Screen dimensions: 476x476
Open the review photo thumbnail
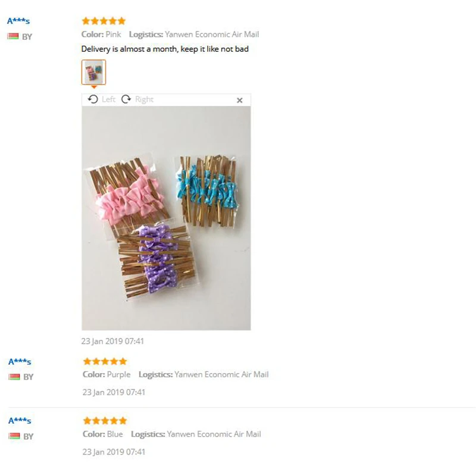tap(94, 72)
